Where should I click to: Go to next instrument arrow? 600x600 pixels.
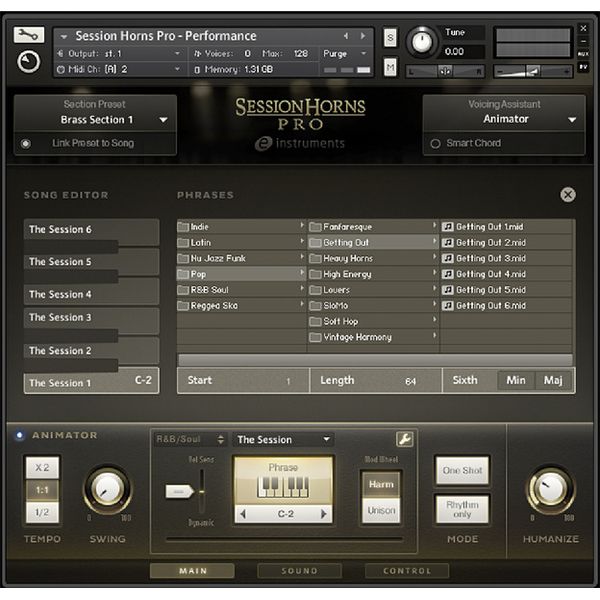[362, 36]
